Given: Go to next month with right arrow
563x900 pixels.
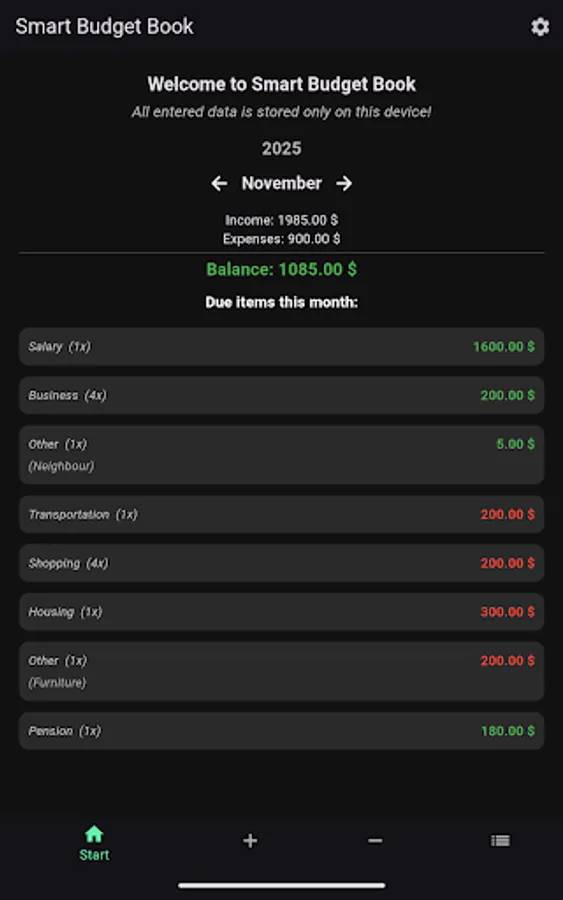Looking at the screenshot, I should pos(344,183).
